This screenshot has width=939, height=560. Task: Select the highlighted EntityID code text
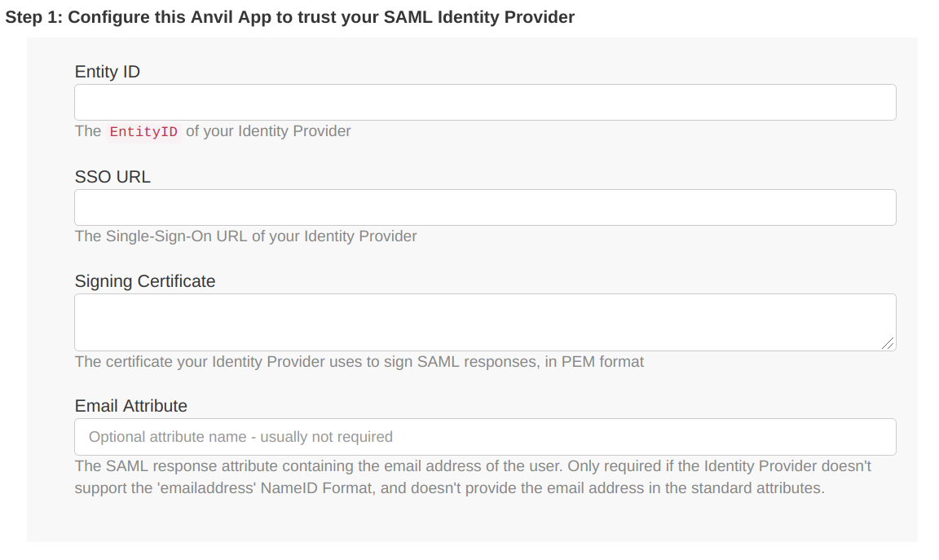coord(143,131)
